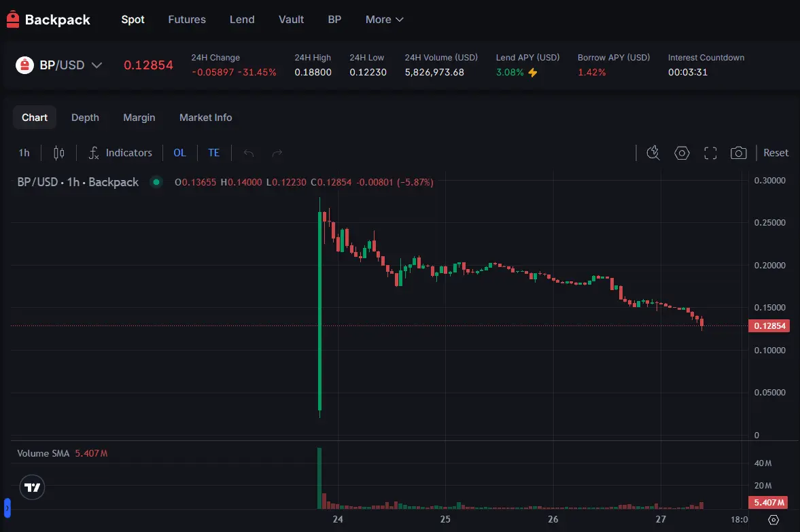
Task: Undo the last chart change
Action: click(x=249, y=153)
